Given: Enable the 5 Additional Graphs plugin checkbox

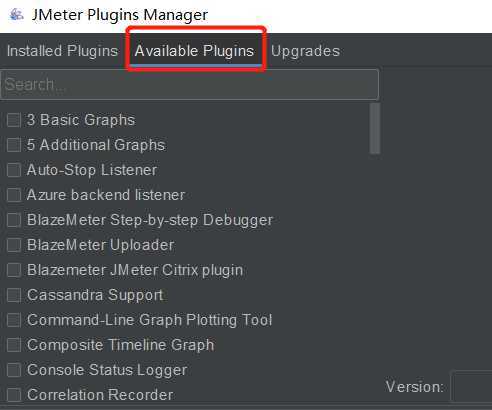Looking at the screenshot, I should pyautogui.click(x=14, y=145).
